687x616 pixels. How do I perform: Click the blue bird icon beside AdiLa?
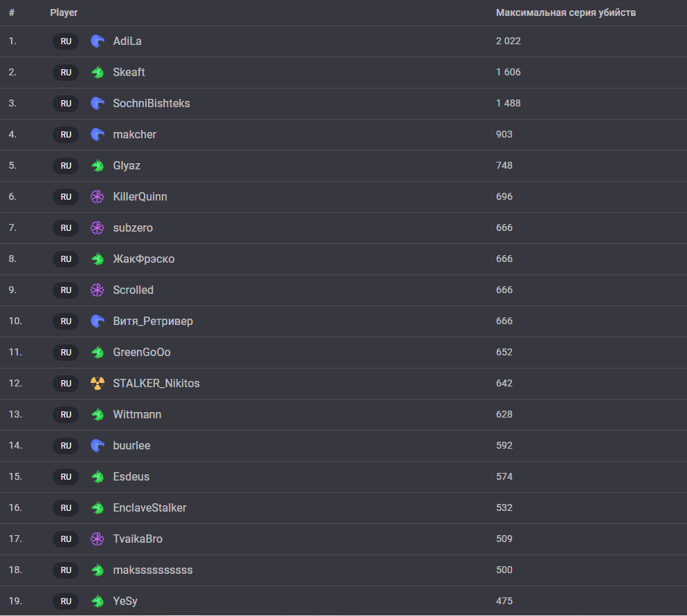pyautogui.click(x=98, y=41)
